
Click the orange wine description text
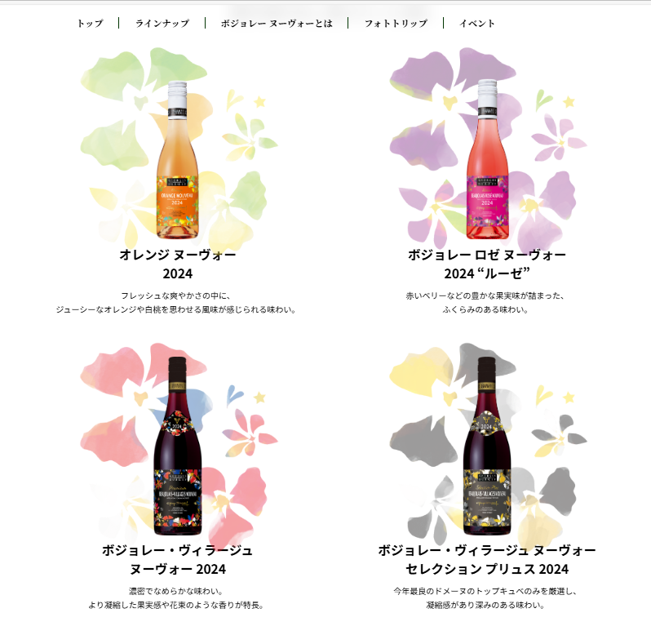[x=176, y=303]
